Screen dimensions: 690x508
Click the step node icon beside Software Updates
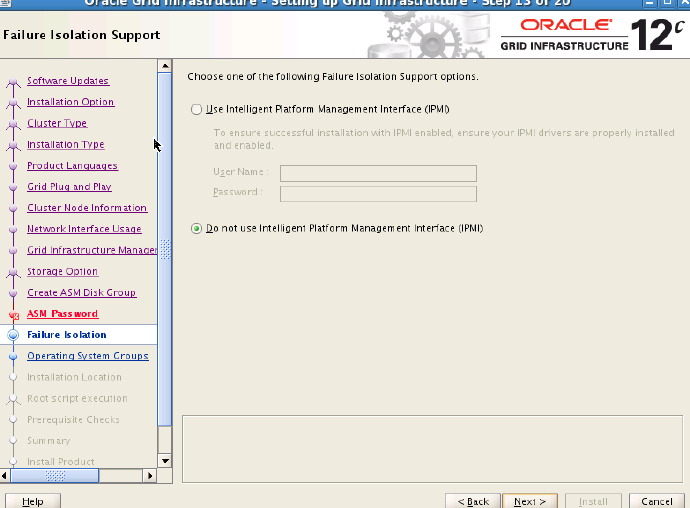pos(13,81)
